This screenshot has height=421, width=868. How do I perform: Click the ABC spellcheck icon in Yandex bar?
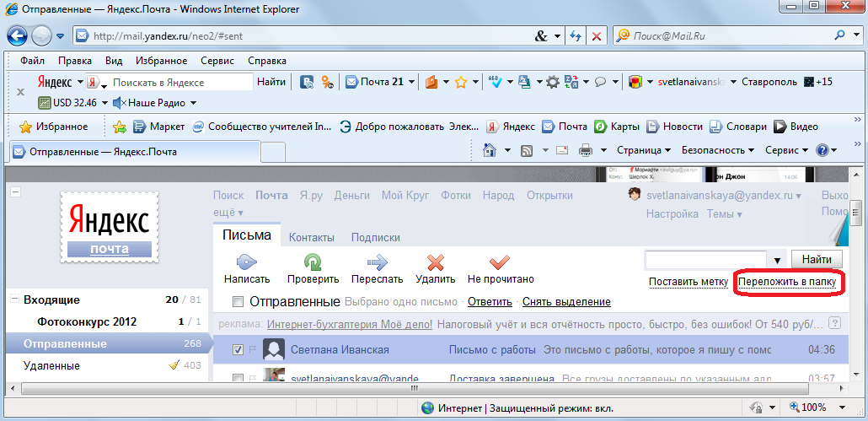tap(495, 82)
